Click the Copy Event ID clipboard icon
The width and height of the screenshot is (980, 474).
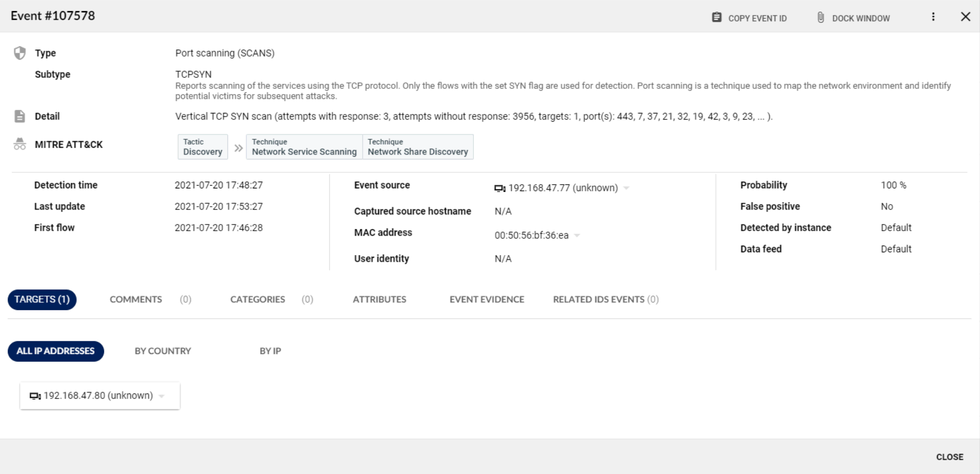pyautogui.click(x=716, y=18)
